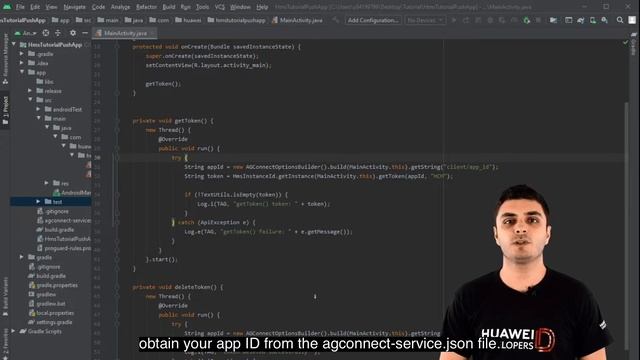The image size is (640, 360).
Task: Click the Search Everywhere magnifier icon
Action: coord(620,20)
